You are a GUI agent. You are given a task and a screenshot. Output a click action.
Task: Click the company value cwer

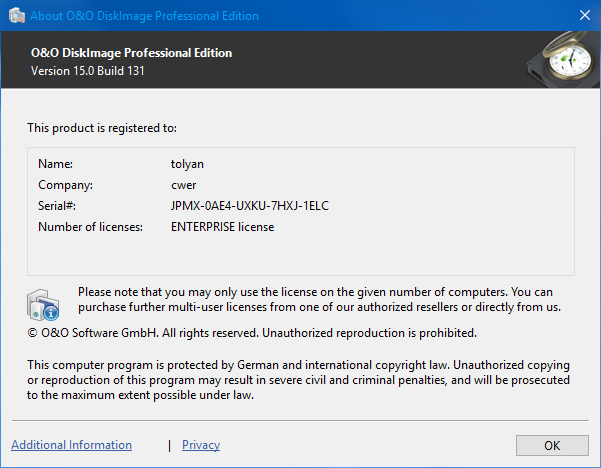(x=184, y=184)
